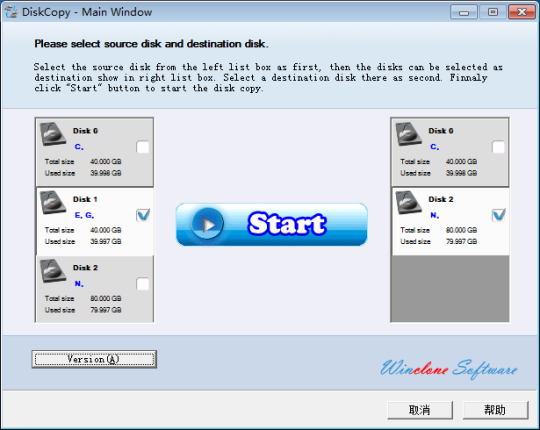This screenshot has height=430, width=540.
Task: Click empty gray area of destination list box
Action: (x=450, y=289)
